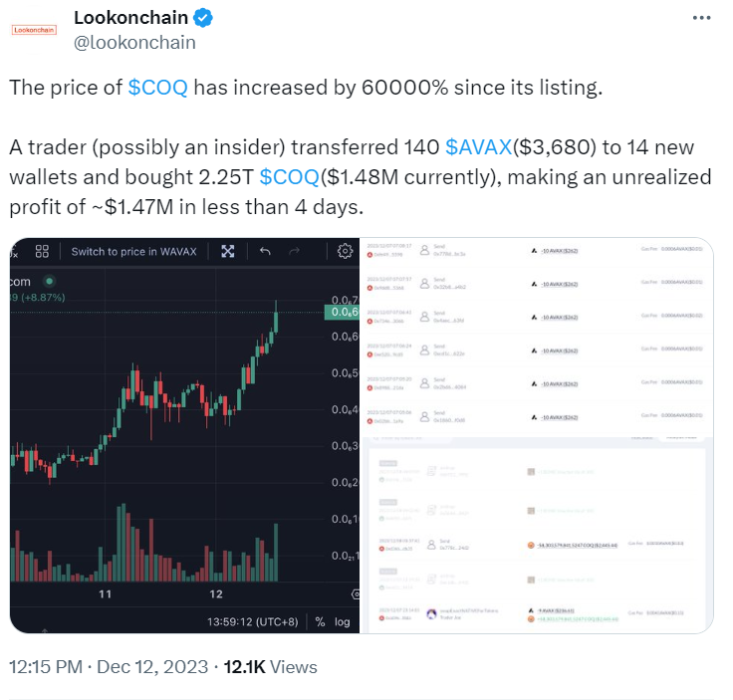
Task: Click the blue verified badge
Action: coord(203,18)
